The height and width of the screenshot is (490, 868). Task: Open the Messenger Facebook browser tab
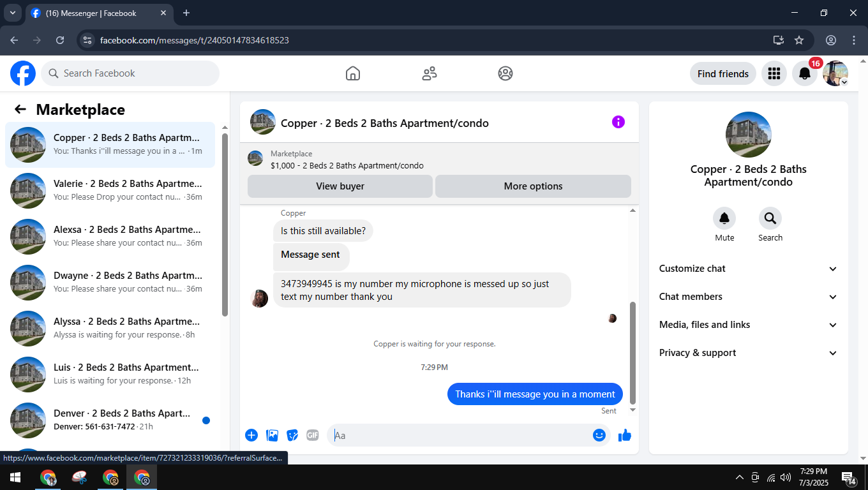99,13
